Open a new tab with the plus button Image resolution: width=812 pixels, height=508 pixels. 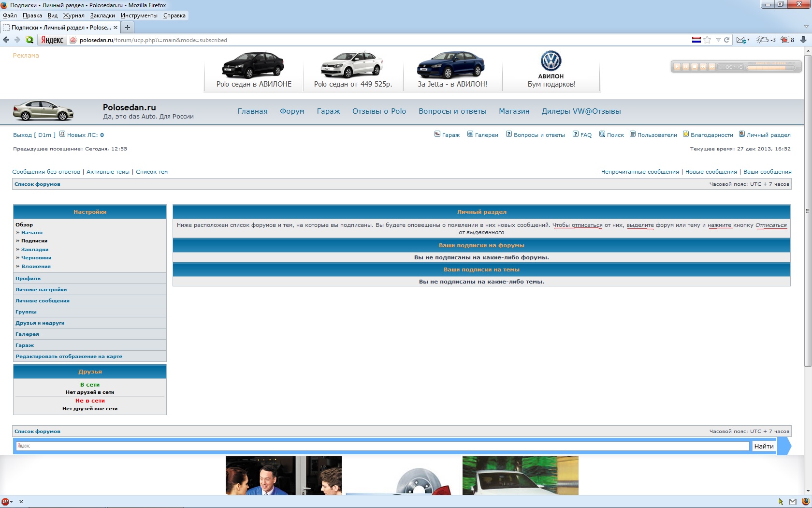pyautogui.click(x=128, y=28)
